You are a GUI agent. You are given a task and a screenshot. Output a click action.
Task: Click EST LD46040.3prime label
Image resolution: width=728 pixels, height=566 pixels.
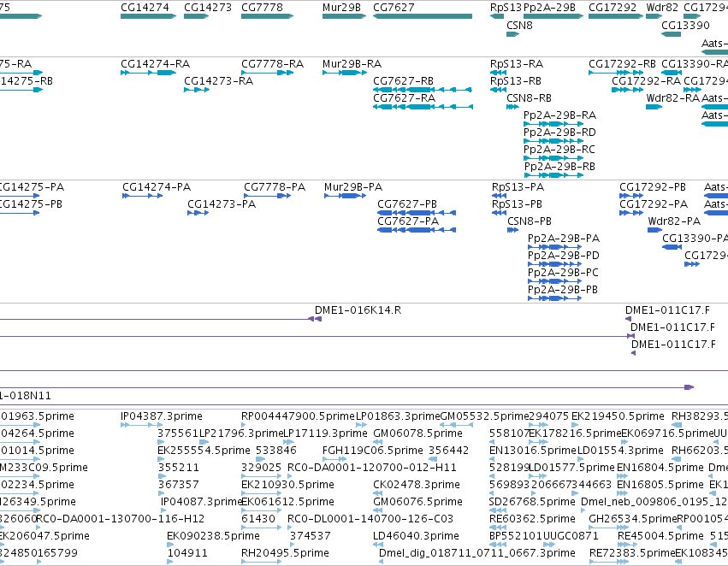point(416,536)
